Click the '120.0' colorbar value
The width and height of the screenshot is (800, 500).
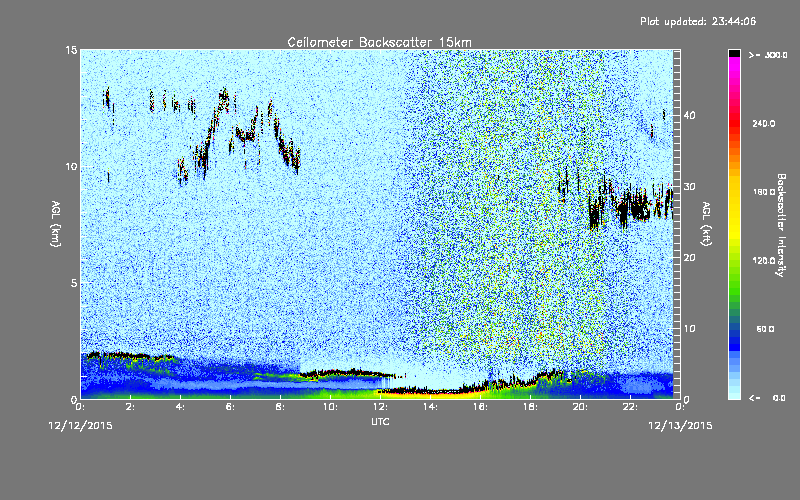tap(764, 261)
